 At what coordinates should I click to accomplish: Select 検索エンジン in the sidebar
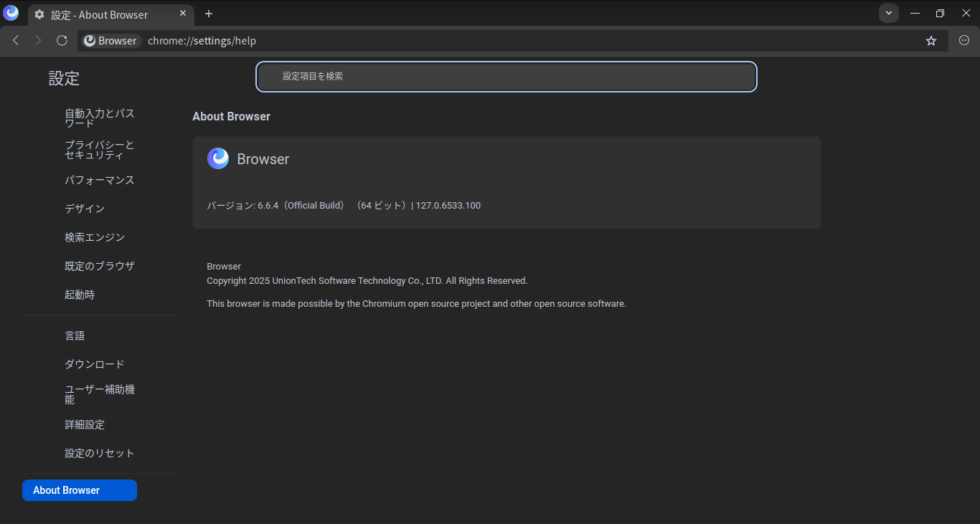tap(95, 237)
